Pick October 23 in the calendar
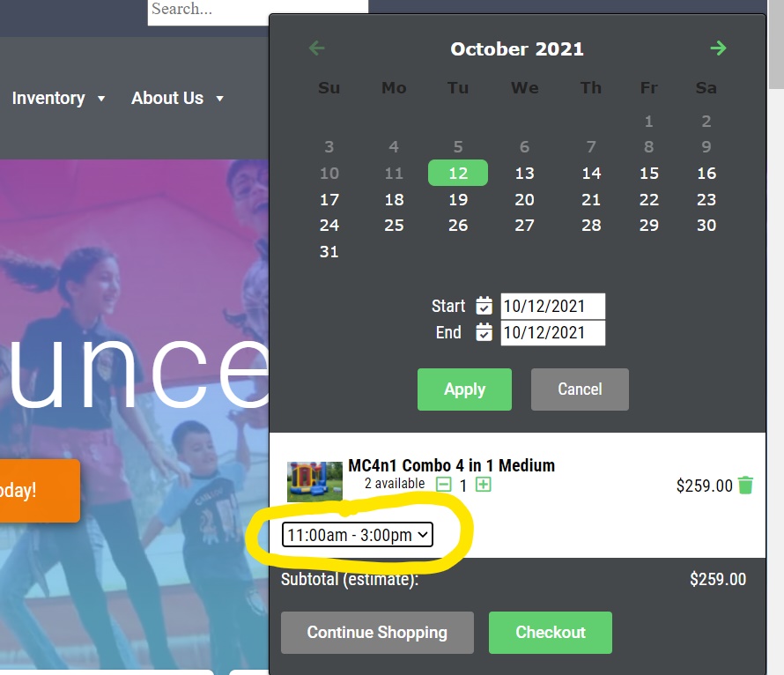 pyautogui.click(x=706, y=200)
